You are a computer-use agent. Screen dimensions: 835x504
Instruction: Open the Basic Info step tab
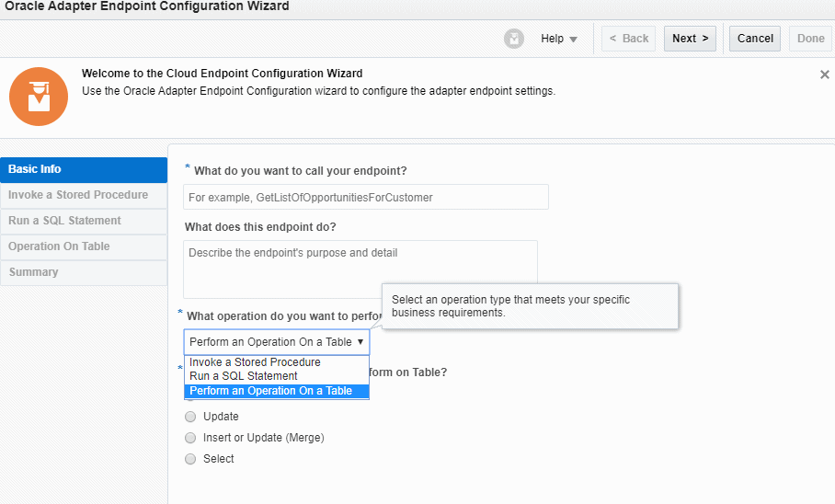(83, 169)
